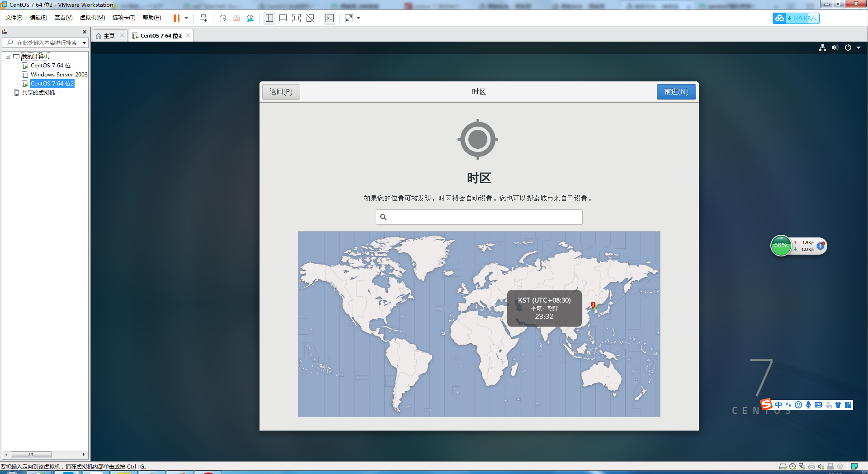Expand the guest system menu arrow
The image size is (868, 474).
coord(859,48)
